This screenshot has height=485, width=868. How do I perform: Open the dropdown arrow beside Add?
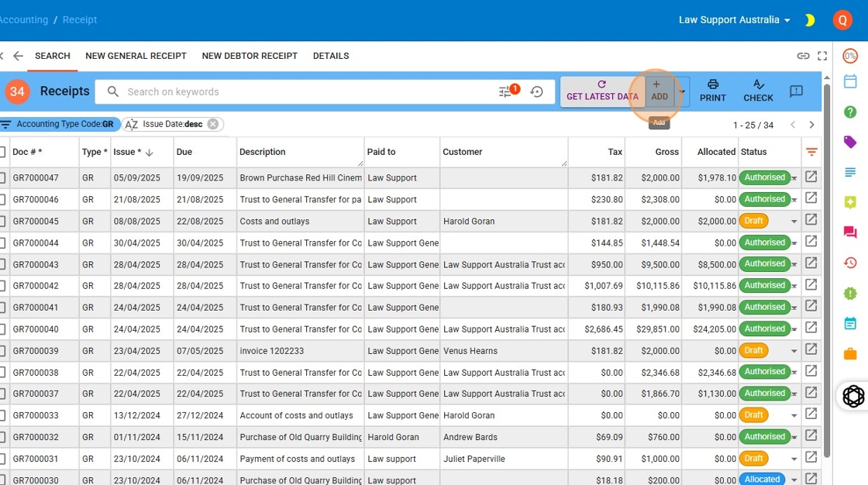coord(682,91)
